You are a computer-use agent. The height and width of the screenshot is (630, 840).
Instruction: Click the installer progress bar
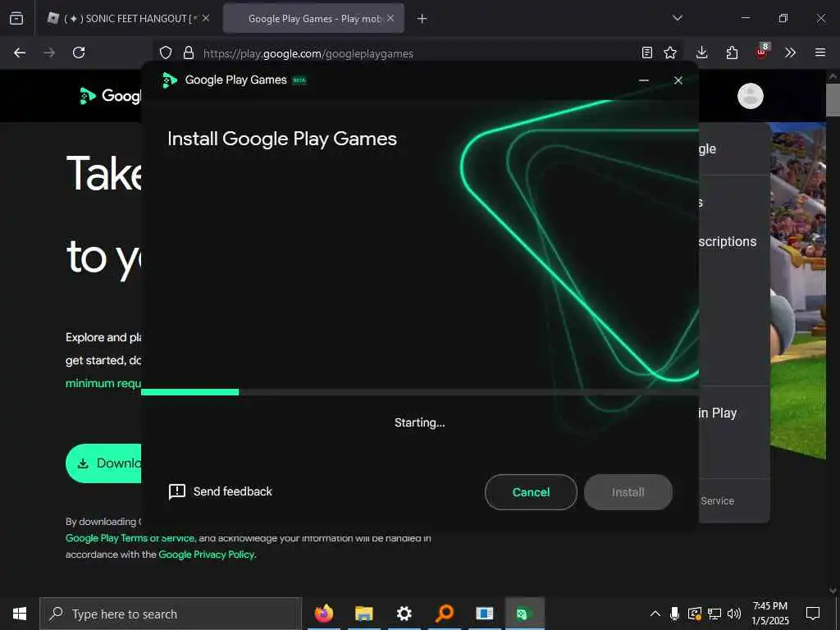point(419,392)
